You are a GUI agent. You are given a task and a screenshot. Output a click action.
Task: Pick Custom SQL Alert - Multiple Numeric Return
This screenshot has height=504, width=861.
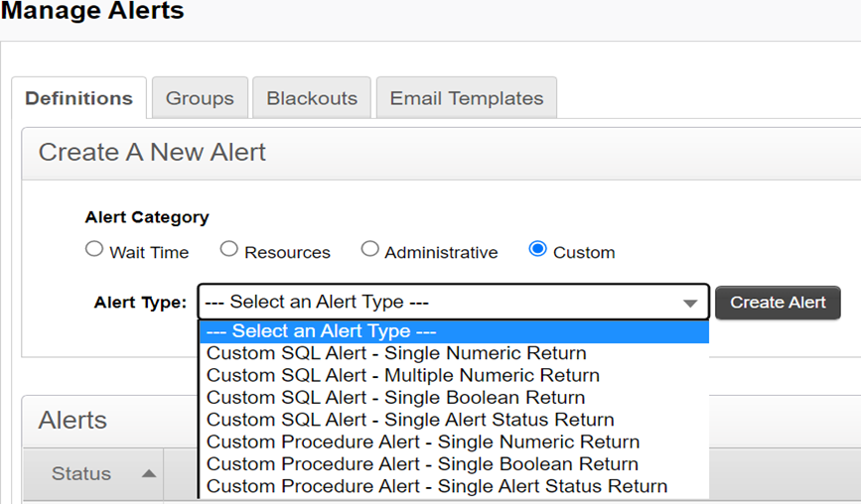(x=403, y=375)
